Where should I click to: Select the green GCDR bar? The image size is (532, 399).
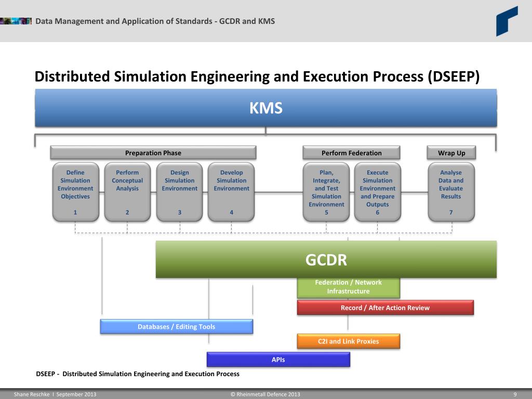[326, 260]
